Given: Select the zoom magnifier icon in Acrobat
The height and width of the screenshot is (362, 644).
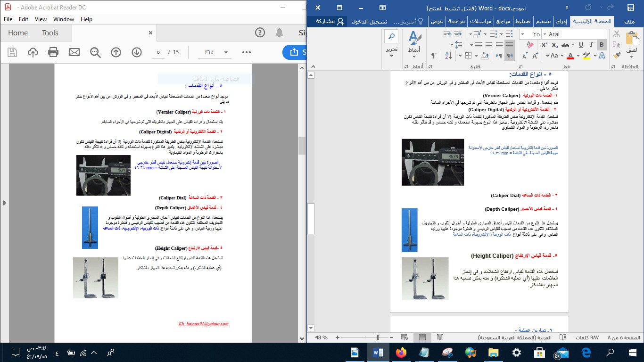Looking at the screenshot, I should click(94, 52).
